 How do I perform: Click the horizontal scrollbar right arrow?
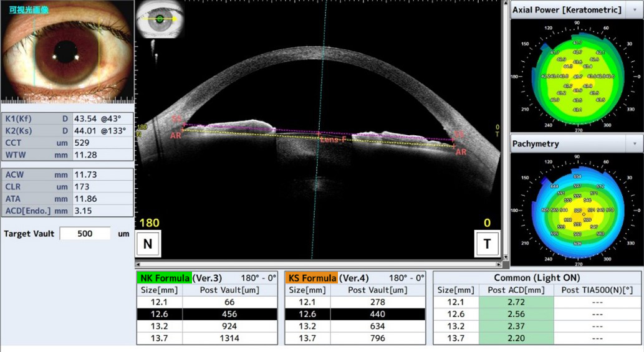499,265
